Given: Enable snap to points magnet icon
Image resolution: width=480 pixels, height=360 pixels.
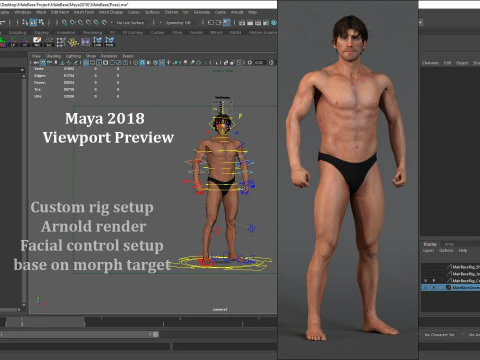Looking at the screenshot, I should [80, 23].
